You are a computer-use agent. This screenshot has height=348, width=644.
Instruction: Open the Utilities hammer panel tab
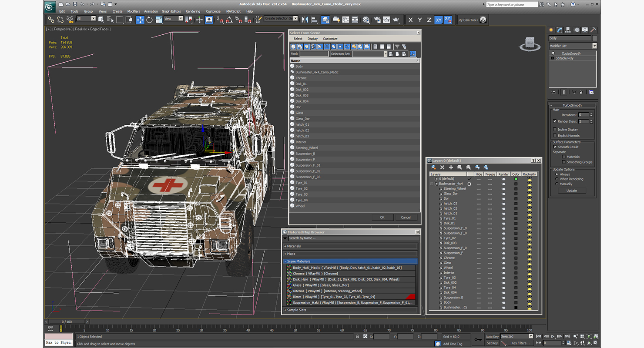tap(593, 30)
